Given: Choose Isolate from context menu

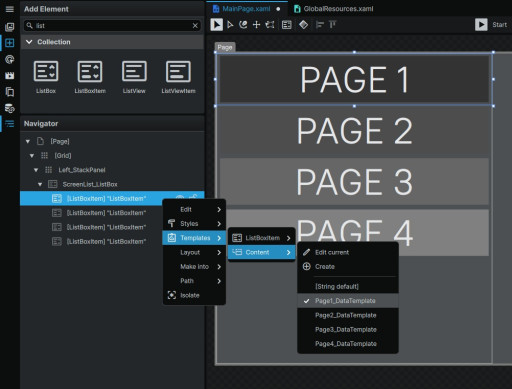Looking at the screenshot, I should tap(194, 295).
